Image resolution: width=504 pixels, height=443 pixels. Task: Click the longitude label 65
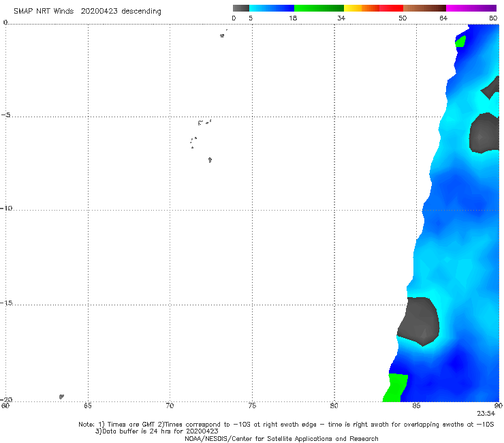coord(88,406)
